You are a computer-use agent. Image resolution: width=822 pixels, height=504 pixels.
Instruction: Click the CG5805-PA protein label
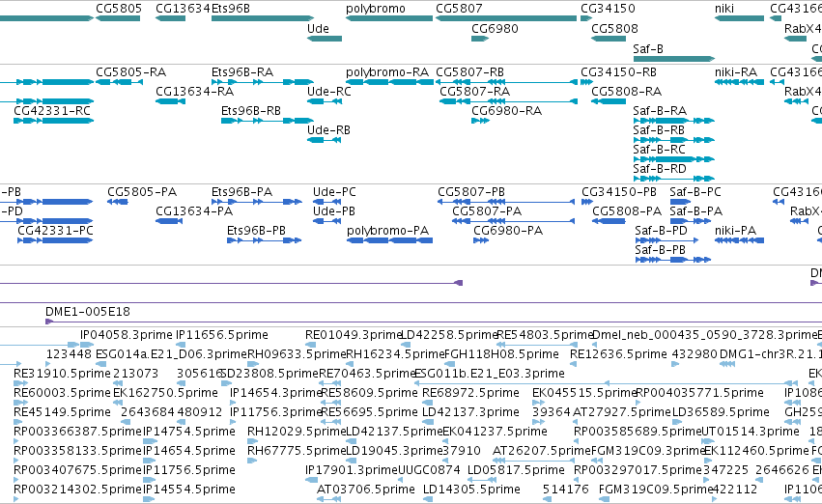(x=142, y=192)
